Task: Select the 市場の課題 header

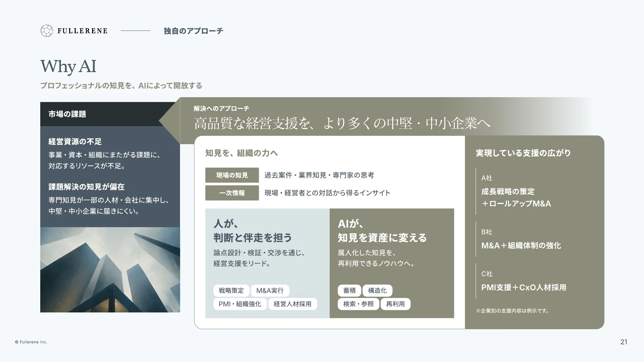Action: tap(67, 114)
